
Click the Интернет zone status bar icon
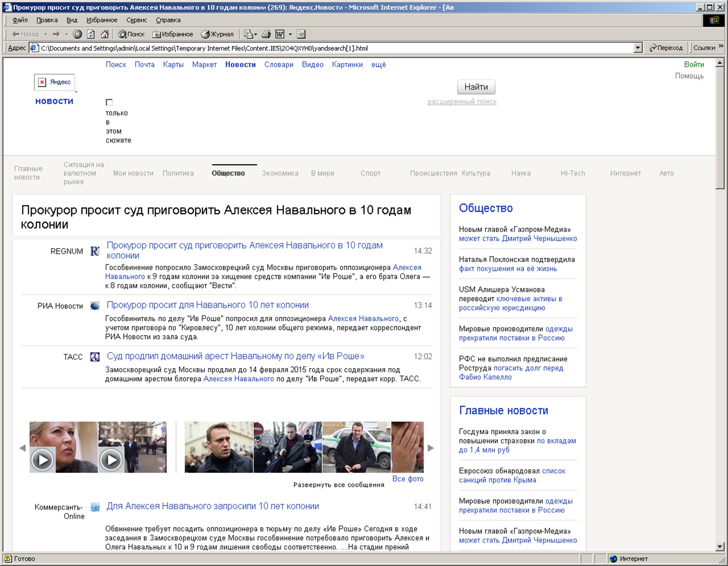coord(614,559)
